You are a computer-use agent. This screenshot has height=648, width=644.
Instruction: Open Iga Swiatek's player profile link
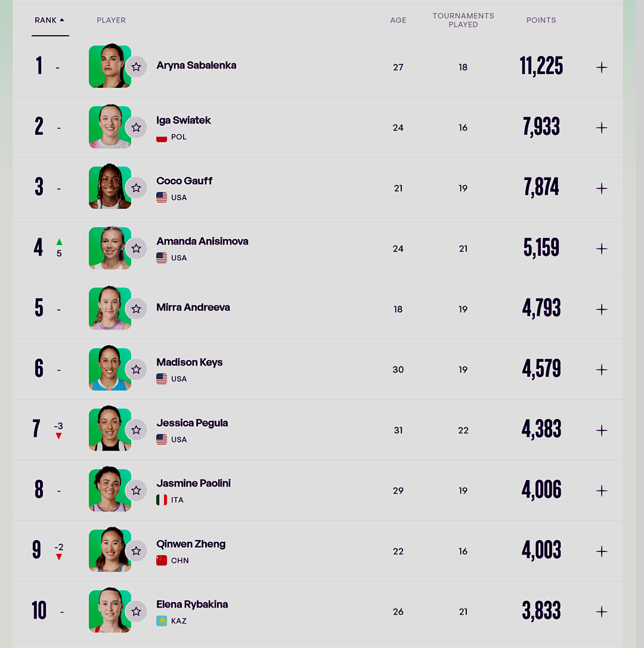pos(184,120)
